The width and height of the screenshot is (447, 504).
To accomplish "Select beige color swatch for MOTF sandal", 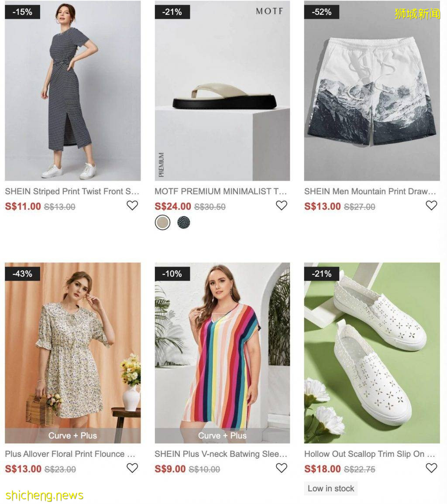I will click(162, 223).
